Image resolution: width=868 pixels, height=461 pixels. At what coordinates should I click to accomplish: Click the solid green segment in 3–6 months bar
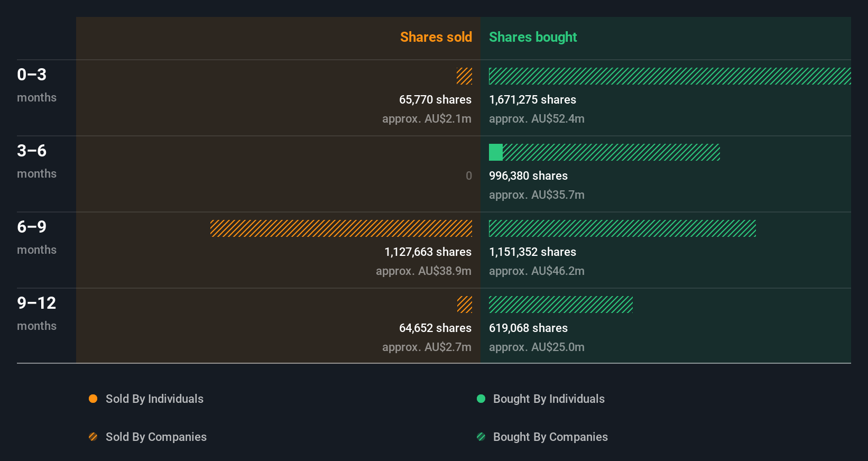(496, 152)
